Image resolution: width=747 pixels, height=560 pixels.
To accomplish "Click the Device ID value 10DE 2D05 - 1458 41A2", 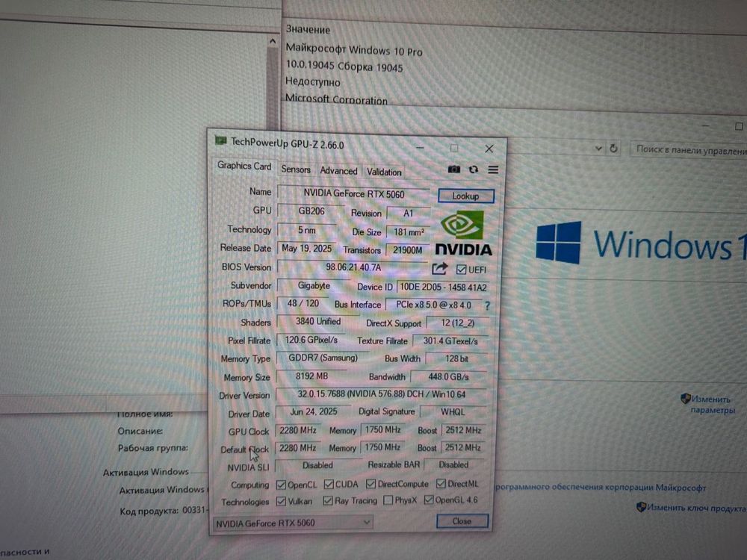I will point(443,287).
